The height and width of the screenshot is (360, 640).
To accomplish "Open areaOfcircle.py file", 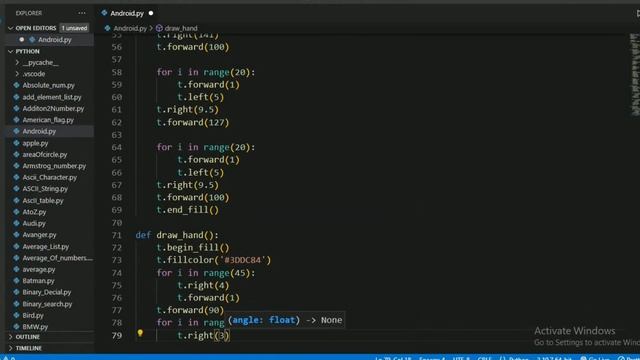I will coord(44,155).
